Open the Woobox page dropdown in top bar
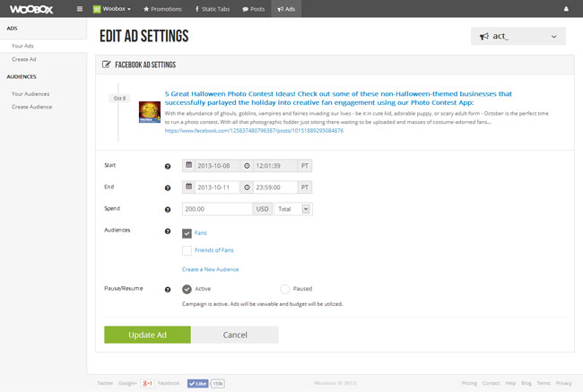583x392 pixels. [x=112, y=9]
